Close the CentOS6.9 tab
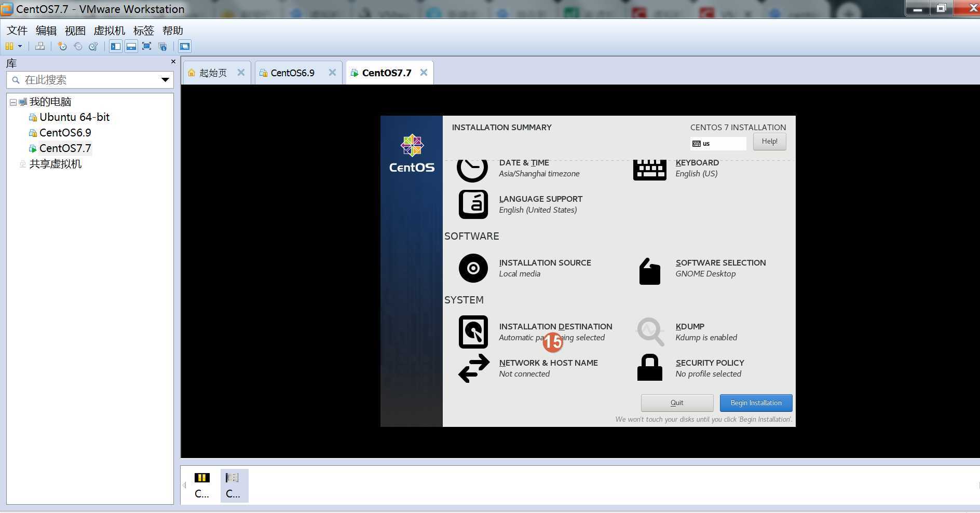The width and height of the screenshot is (980, 513). click(332, 73)
